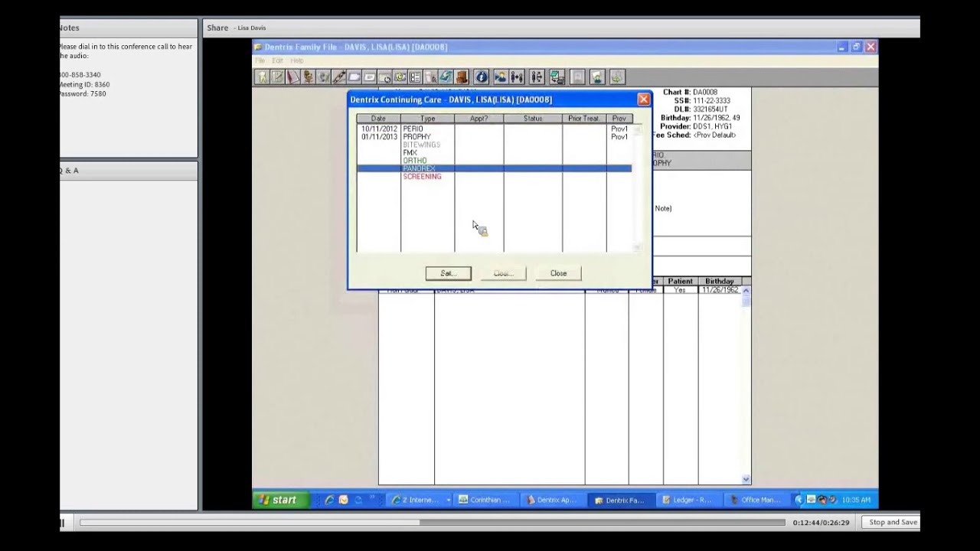Viewport: 980px width, 551px height.
Task: Click the red book toolbar icon
Action: pyautogui.click(x=292, y=77)
